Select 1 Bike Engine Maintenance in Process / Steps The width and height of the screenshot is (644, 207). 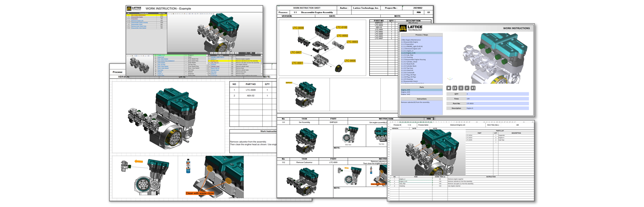click(x=411, y=40)
